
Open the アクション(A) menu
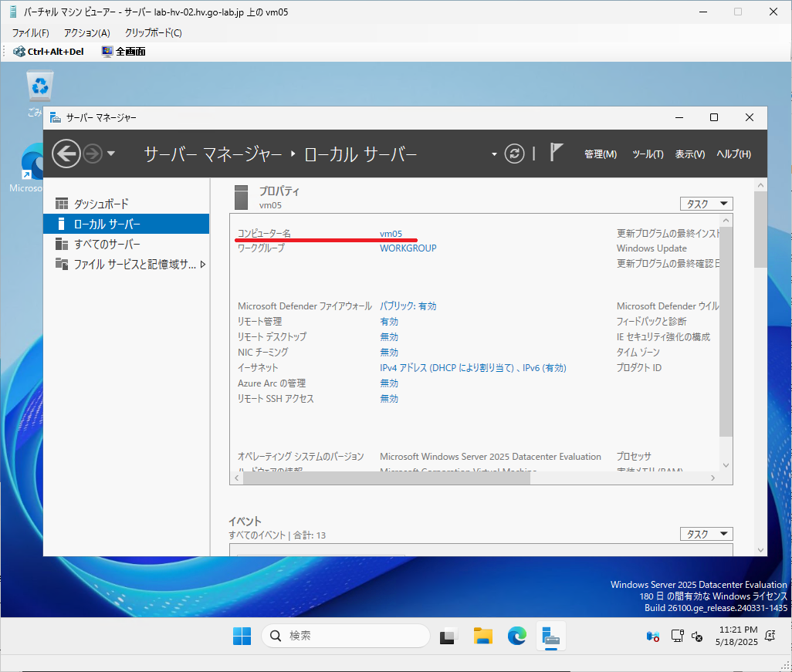click(87, 33)
